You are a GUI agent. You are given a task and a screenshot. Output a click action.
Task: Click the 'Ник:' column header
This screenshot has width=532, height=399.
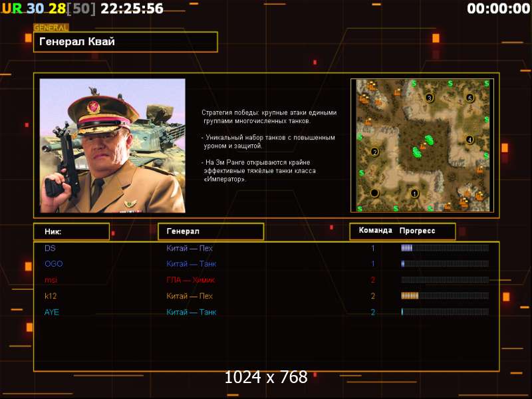pos(72,231)
